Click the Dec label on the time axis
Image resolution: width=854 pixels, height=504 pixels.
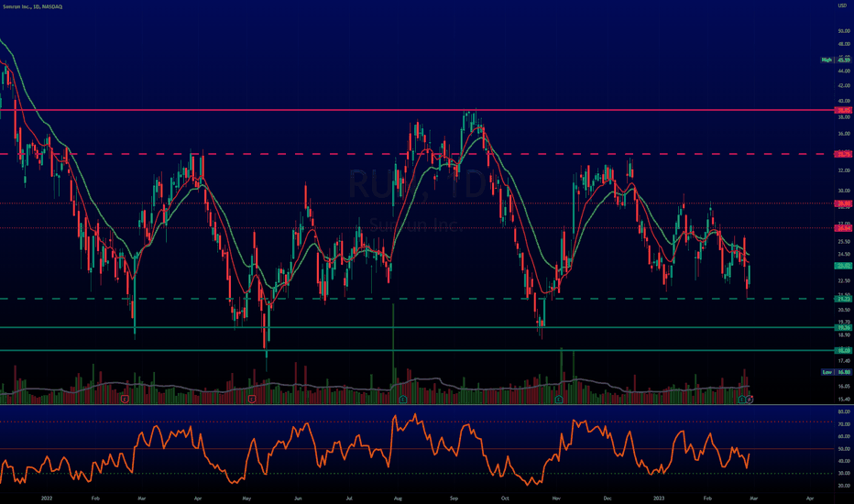(608, 498)
